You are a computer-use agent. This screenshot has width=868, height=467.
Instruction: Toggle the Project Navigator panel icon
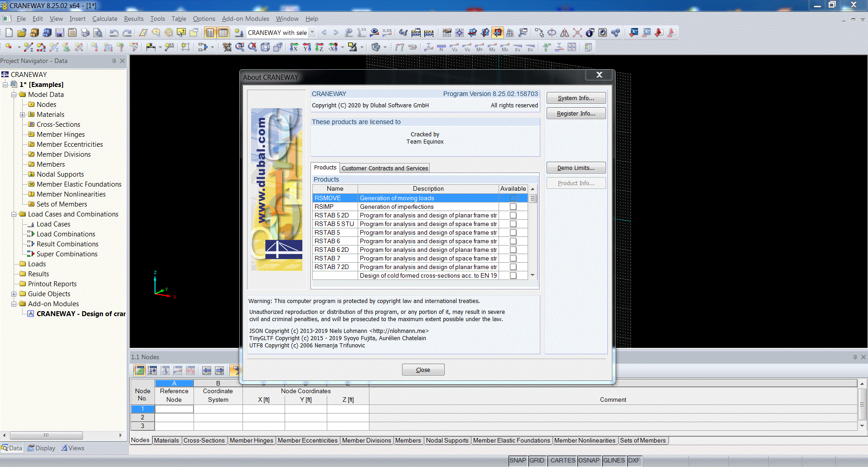point(210,33)
